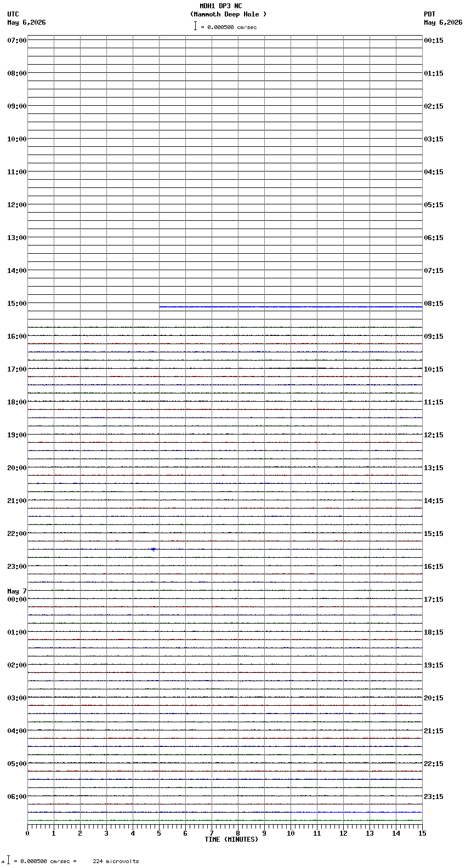Click the bottom scale legend '224 microvolts'
Screen dimensions: 466x868
point(116,861)
